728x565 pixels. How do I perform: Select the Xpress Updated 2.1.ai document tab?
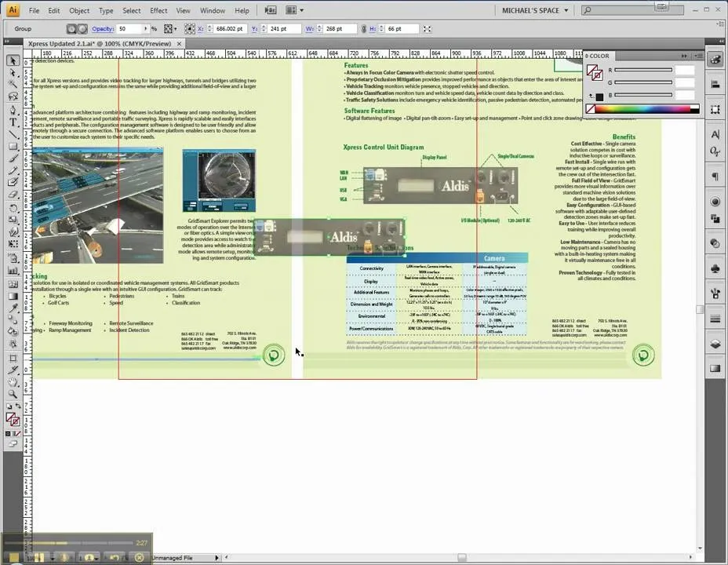point(100,44)
